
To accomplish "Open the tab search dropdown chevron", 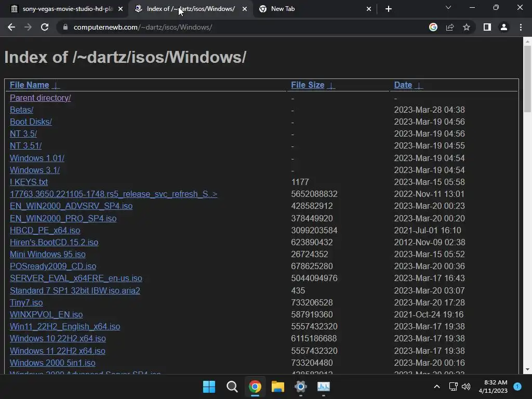I will tap(448, 7).
